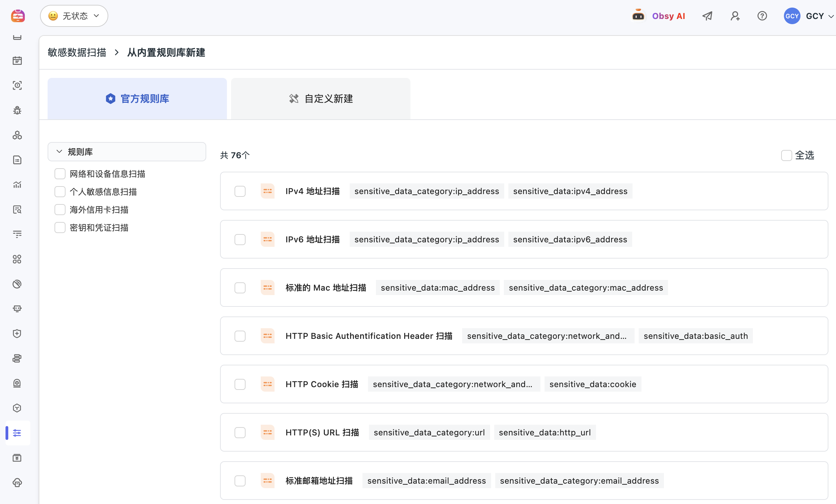Viewport: 836px width, 504px height.
Task: Open the three-circles cluster icon in sidebar
Action: tap(17, 135)
